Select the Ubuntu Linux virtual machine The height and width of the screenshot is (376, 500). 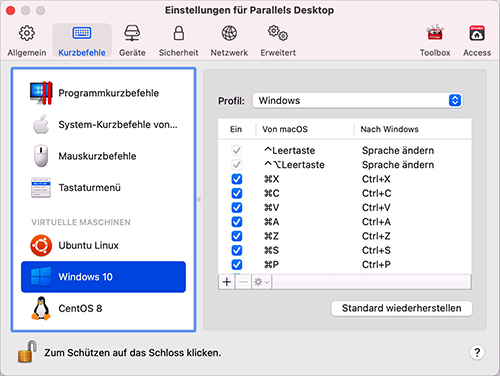(103, 245)
